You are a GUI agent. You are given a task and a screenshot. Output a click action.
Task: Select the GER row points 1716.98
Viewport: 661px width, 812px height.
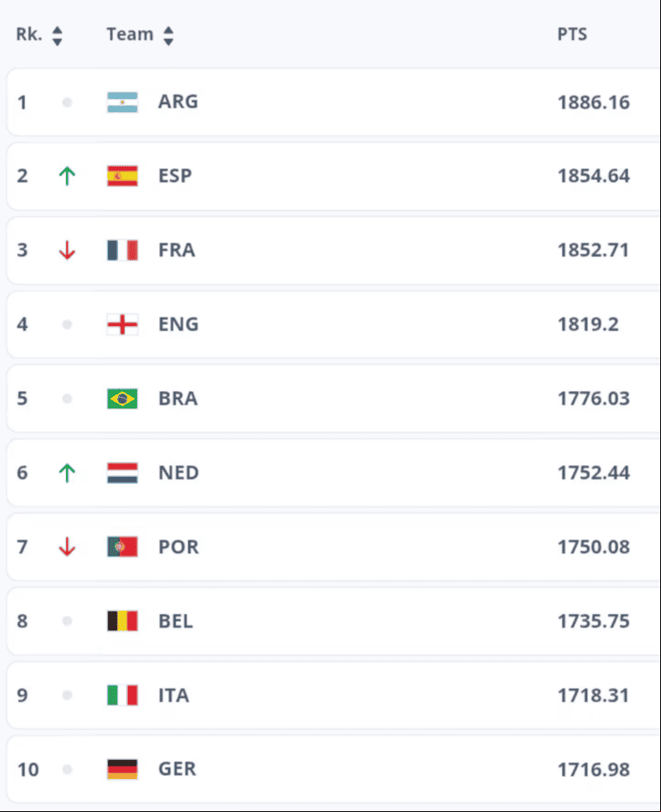pos(593,770)
